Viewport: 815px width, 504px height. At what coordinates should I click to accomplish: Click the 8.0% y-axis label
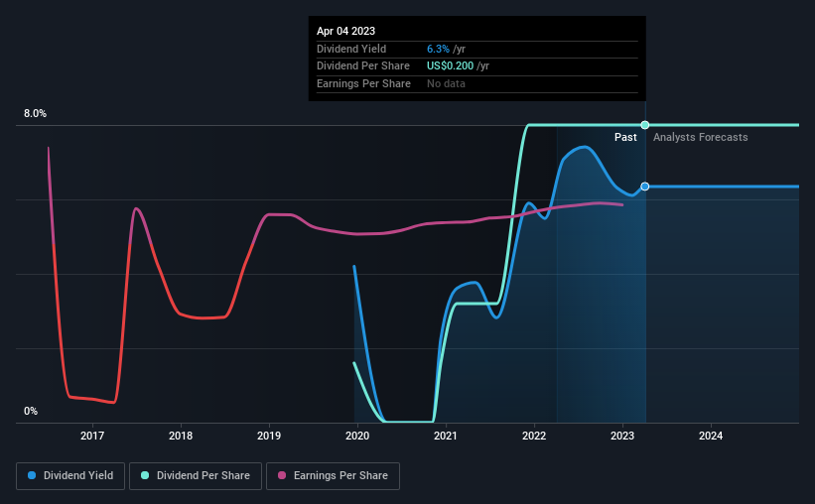click(35, 113)
